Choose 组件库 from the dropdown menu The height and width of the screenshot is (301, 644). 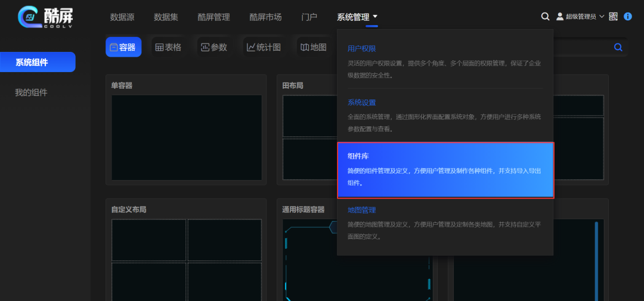[x=445, y=170]
